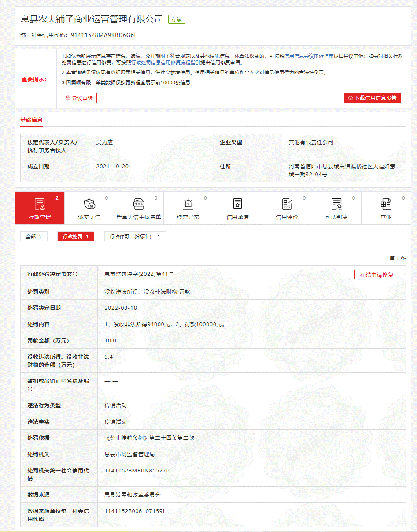The width and height of the screenshot is (417, 532).
Task: Open the 严重失信主体名单 icon
Action: tap(139, 204)
